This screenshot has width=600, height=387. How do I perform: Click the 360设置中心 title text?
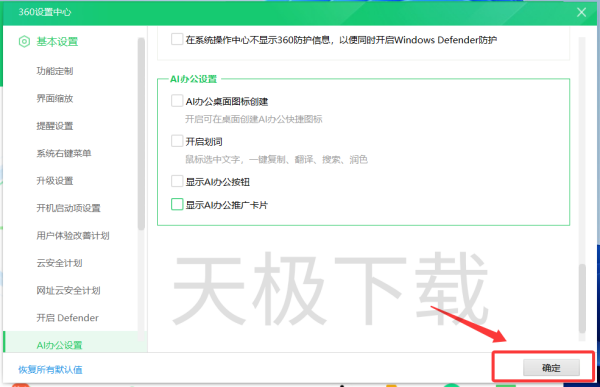45,12
